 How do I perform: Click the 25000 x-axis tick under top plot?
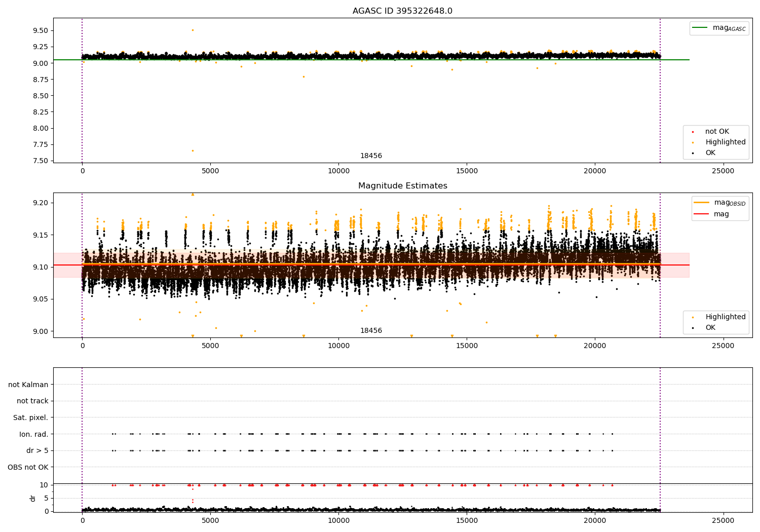coord(723,171)
